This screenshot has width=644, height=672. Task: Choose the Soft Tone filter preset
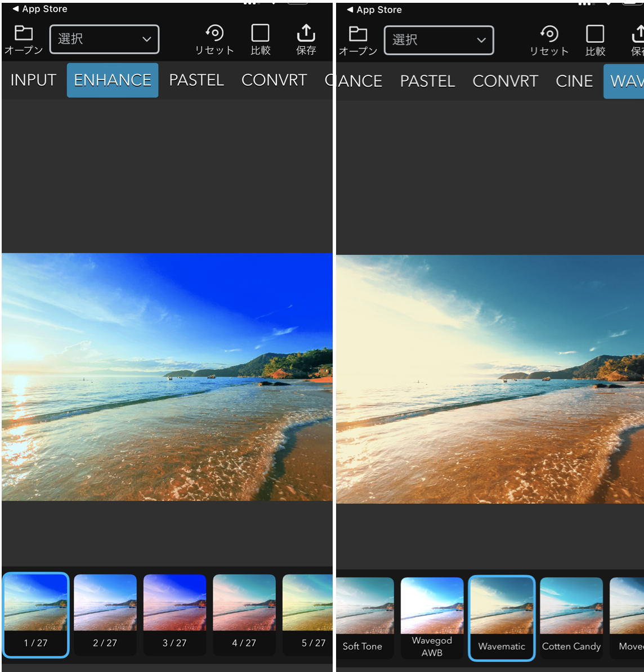363,616
